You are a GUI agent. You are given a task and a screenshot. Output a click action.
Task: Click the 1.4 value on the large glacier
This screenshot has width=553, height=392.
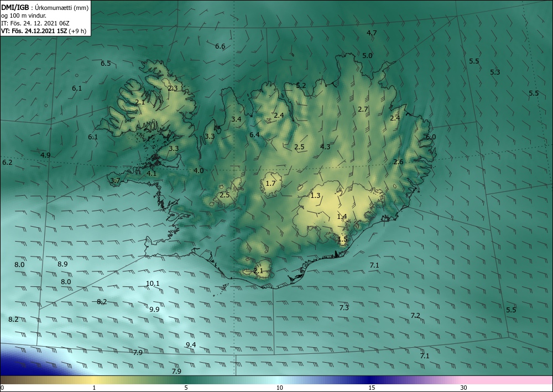click(x=342, y=216)
